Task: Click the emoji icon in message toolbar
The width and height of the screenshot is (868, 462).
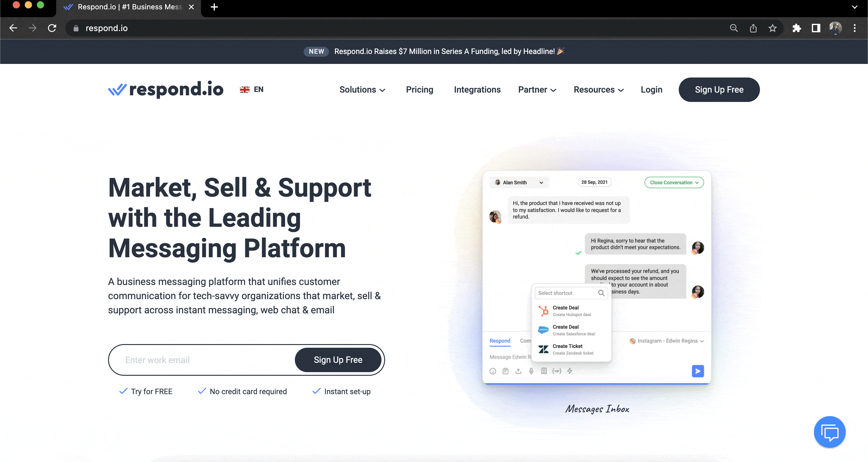Action: (x=493, y=371)
